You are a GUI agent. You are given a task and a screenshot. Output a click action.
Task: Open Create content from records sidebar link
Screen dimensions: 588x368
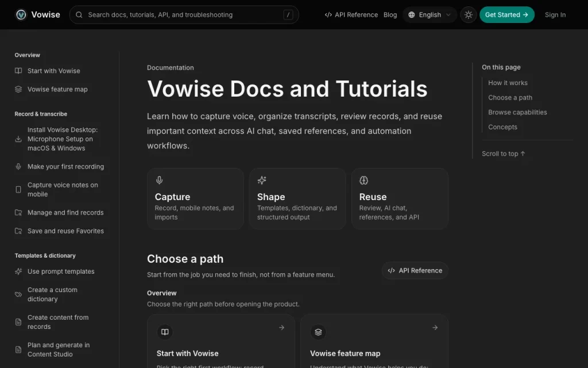(58, 322)
